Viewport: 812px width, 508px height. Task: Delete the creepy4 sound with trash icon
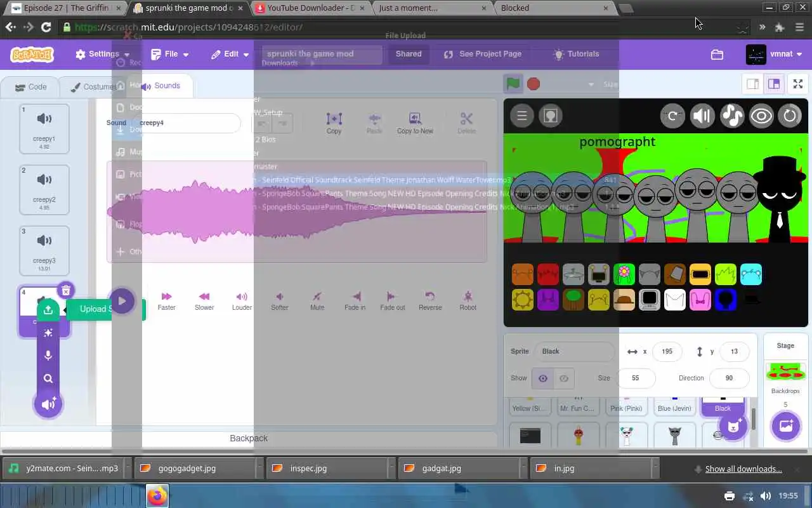tap(65, 291)
